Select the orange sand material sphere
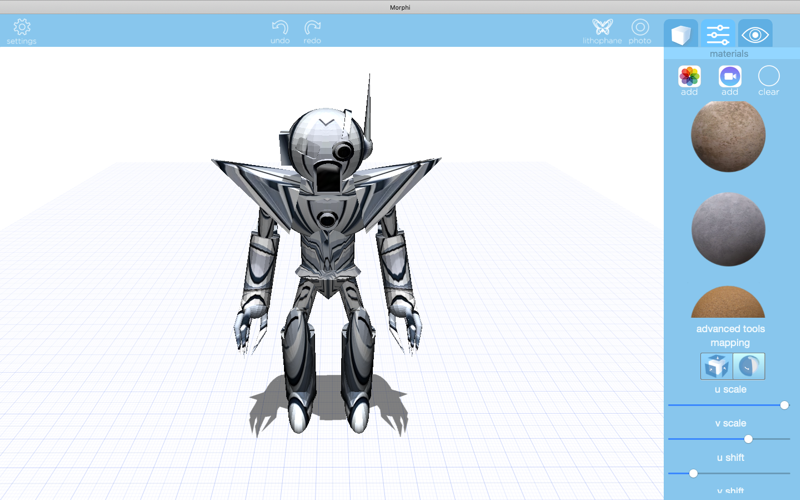This screenshot has width=800, height=500. (x=728, y=302)
